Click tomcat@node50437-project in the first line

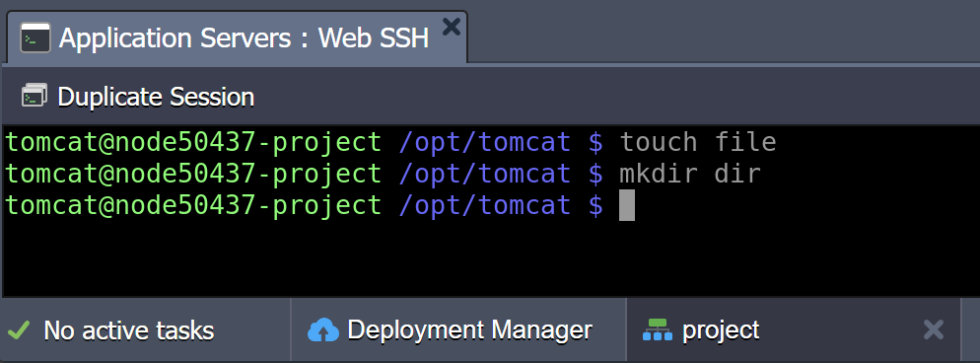click(193, 142)
